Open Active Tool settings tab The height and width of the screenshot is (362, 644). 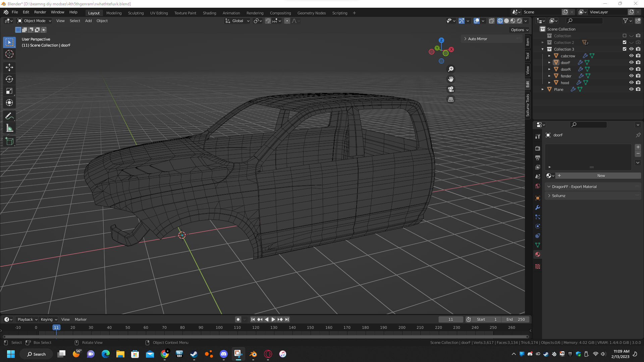pyautogui.click(x=538, y=136)
